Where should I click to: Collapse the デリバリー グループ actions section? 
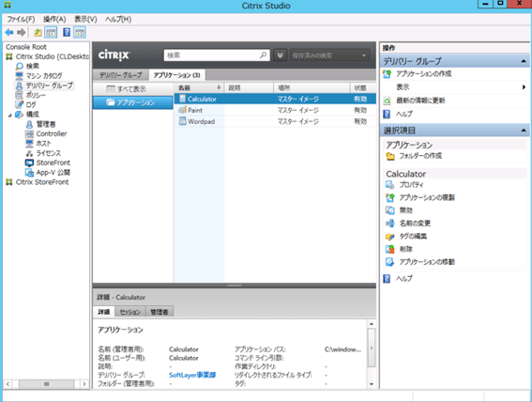(x=524, y=61)
